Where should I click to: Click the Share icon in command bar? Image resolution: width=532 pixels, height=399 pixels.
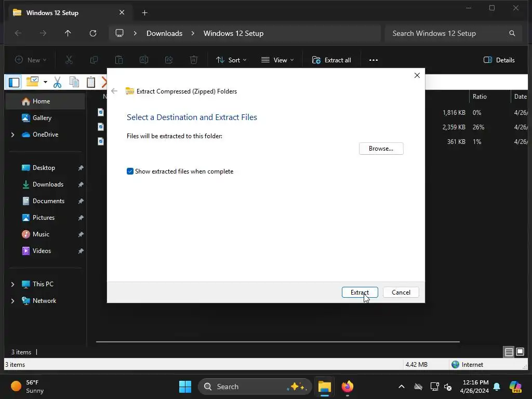169,60
